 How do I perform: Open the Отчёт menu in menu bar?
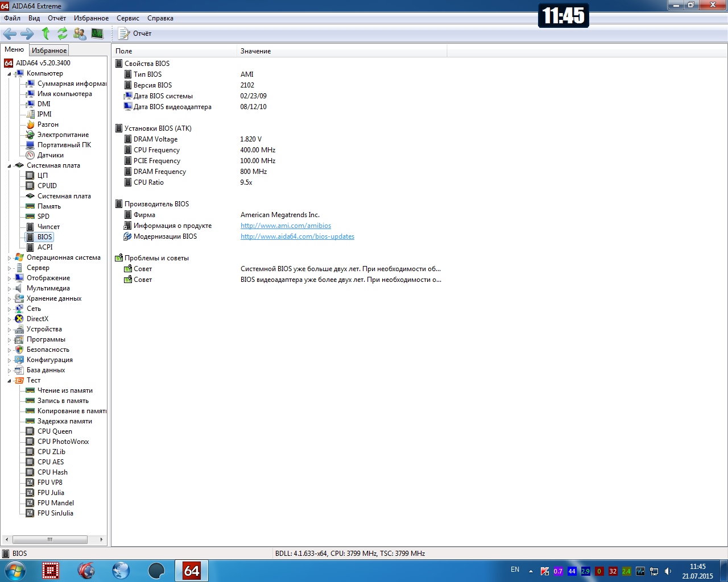point(57,18)
